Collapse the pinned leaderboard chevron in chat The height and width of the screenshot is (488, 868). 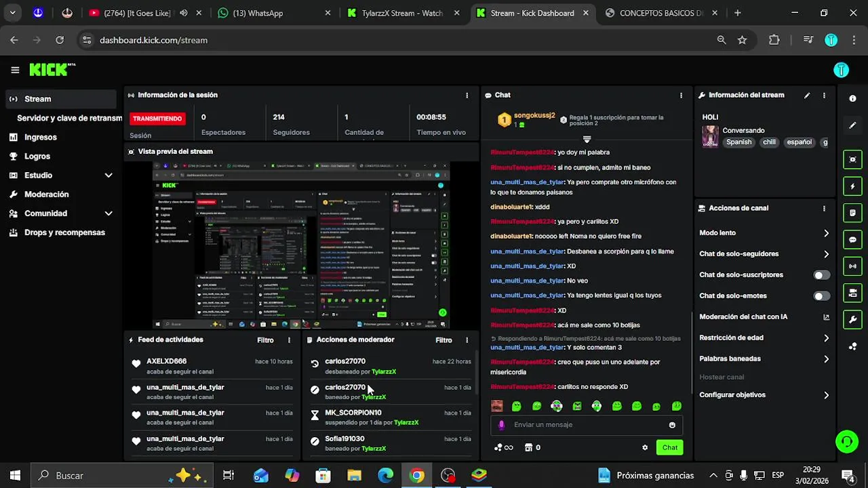point(587,139)
